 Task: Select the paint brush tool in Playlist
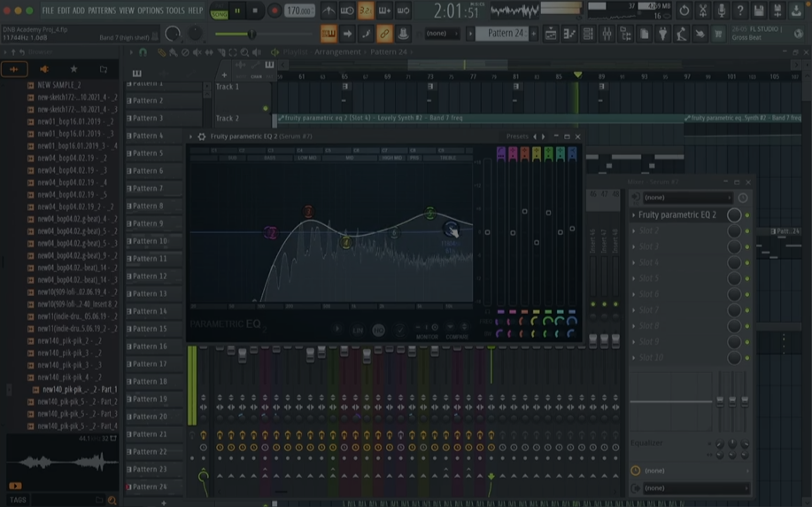click(173, 52)
